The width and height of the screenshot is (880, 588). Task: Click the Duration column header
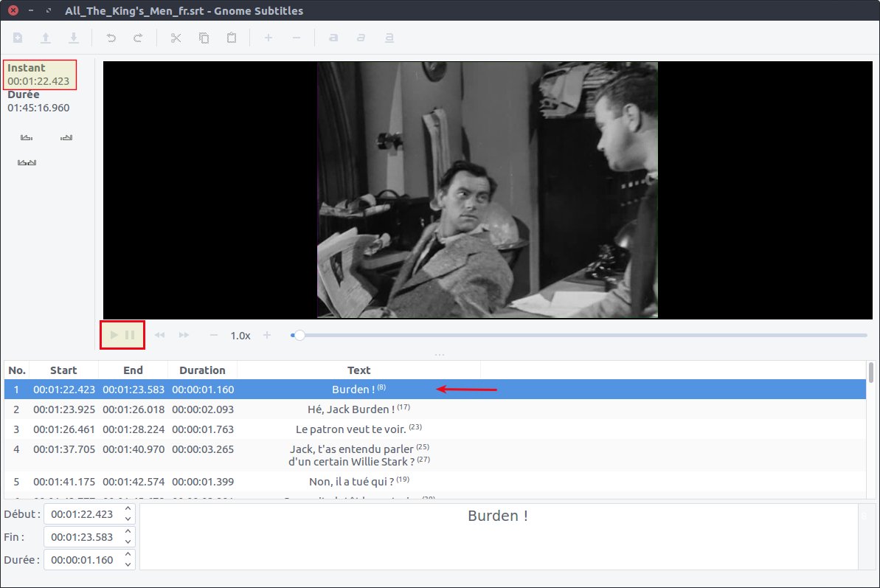[202, 370]
